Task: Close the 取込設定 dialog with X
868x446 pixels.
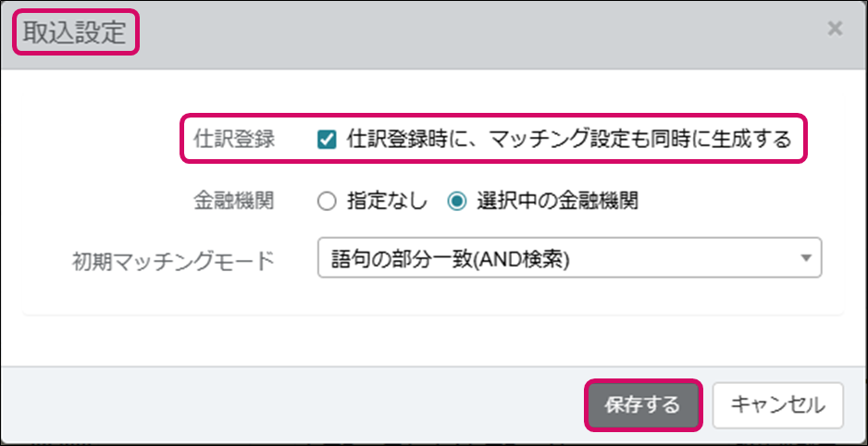Action: pyautogui.click(x=835, y=29)
